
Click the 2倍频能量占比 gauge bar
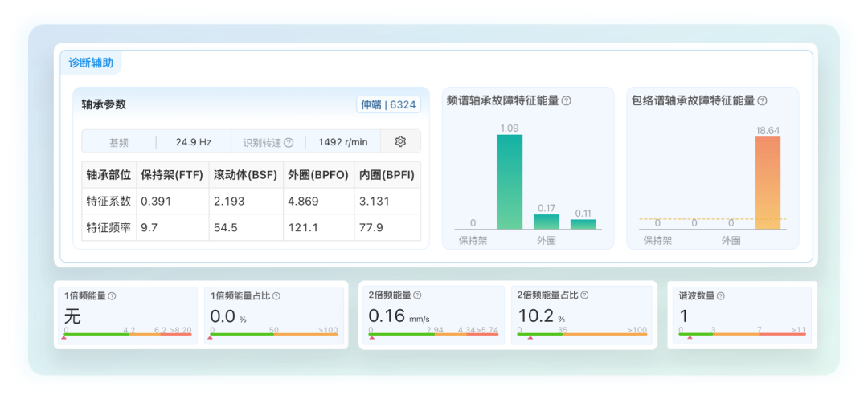point(582,334)
